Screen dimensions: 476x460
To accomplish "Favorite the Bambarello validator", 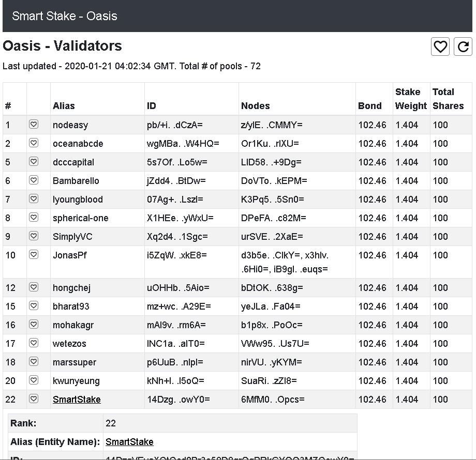I will [x=34, y=180].
